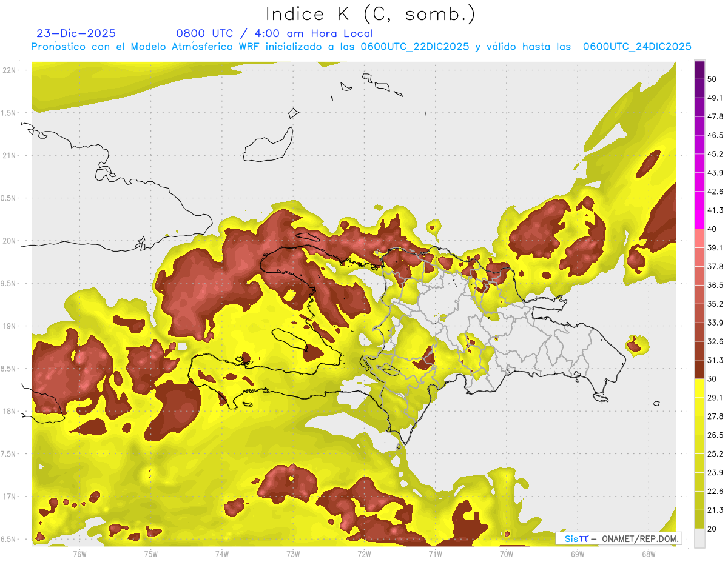Click the '71W' longitude axis label
The width and height of the screenshot is (728, 562).
tap(435, 554)
